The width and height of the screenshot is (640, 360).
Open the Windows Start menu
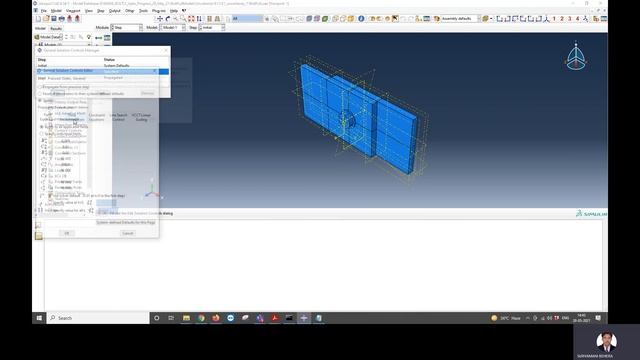[39, 318]
